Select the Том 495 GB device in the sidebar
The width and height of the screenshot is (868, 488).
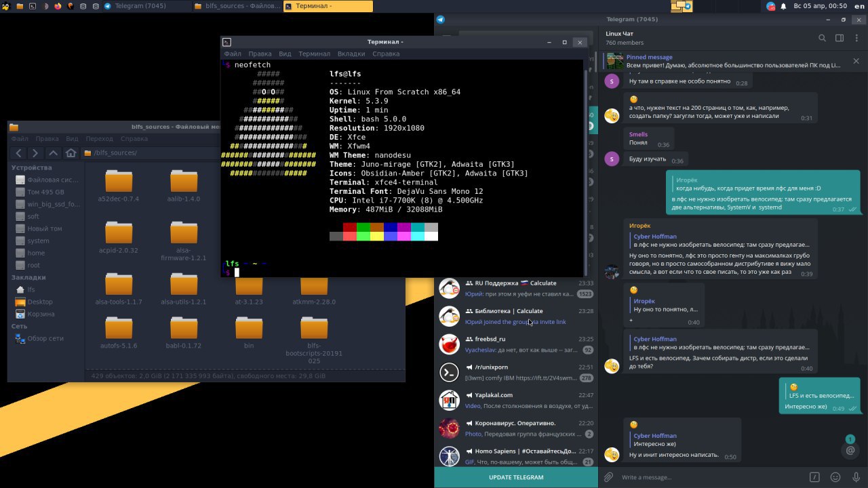[40, 192]
